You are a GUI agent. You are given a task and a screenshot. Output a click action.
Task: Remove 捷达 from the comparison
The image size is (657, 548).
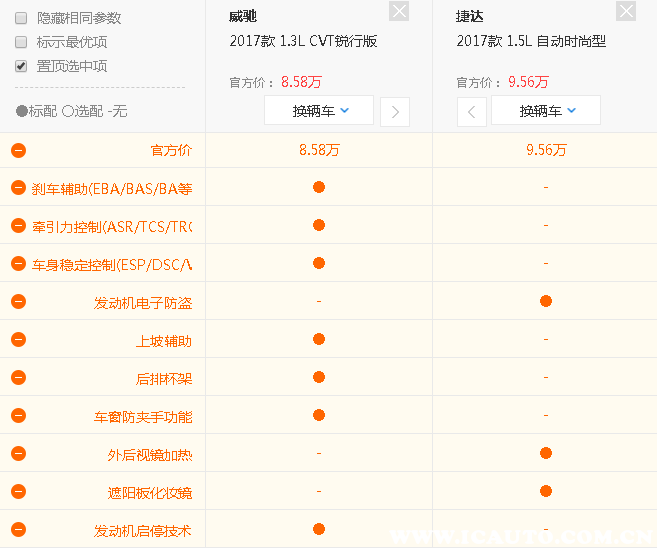coord(626,12)
